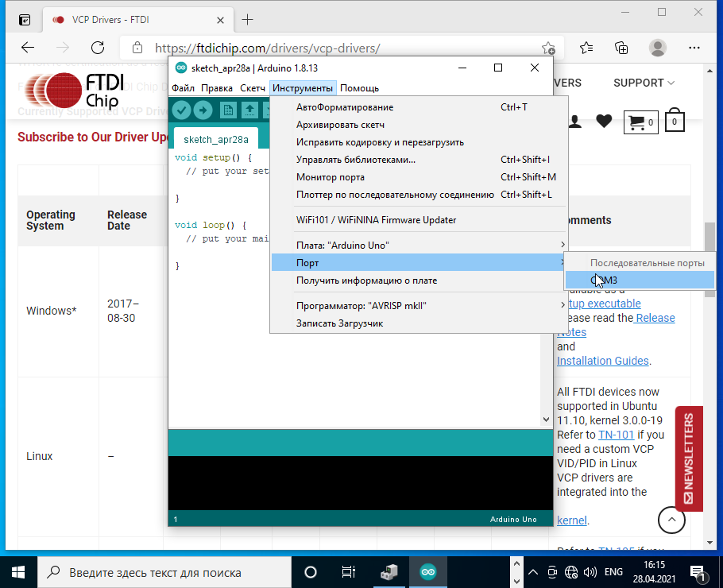This screenshot has height=588, width=723.
Task: Click the ENG language indicator
Action: coord(613,572)
